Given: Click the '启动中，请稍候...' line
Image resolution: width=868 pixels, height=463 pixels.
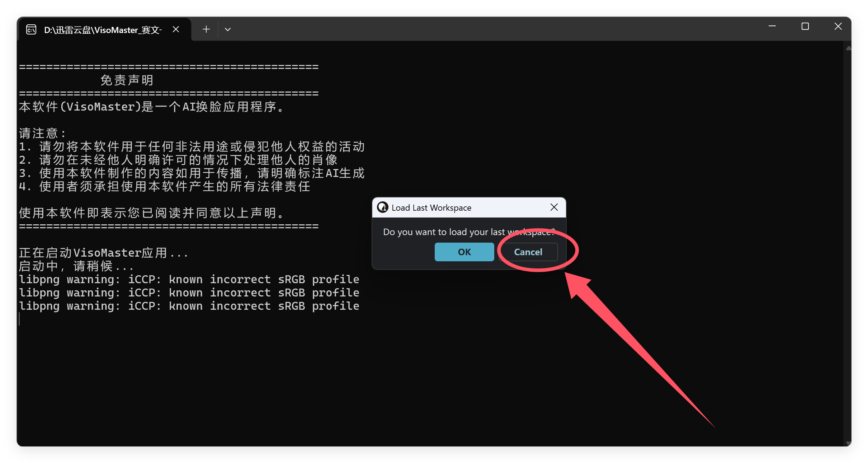Looking at the screenshot, I should click(76, 266).
